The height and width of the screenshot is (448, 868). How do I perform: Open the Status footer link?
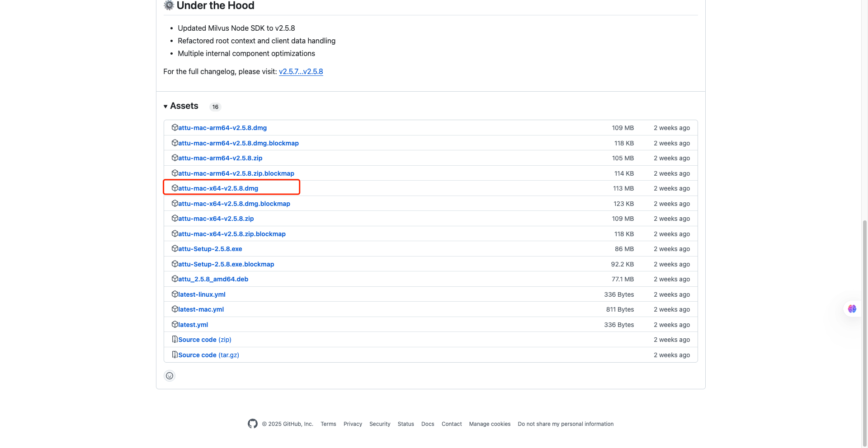point(406,424)
